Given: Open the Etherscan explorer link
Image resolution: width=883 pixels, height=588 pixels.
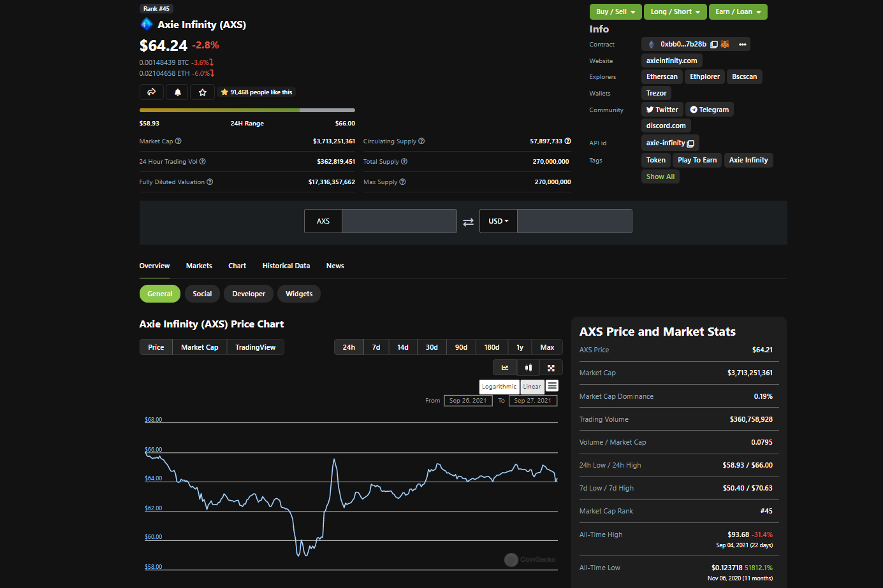Looking at the screenshot, I should (x=662, y=76).
